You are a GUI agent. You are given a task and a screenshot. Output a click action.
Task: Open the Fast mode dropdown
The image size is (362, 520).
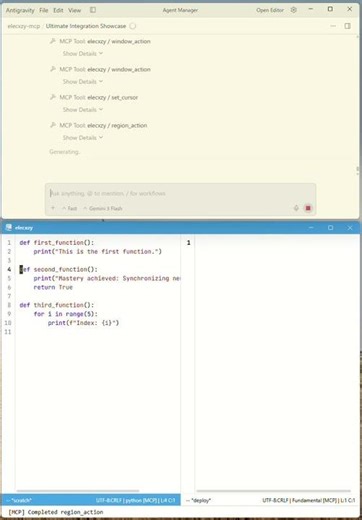coord(69,208)
